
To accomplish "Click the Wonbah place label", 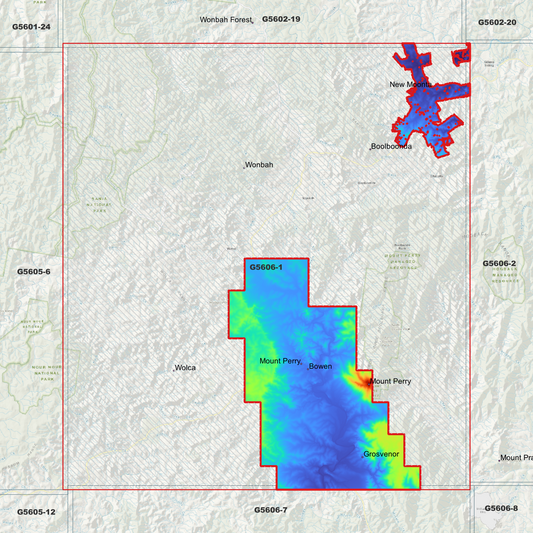I will [259, 165].
